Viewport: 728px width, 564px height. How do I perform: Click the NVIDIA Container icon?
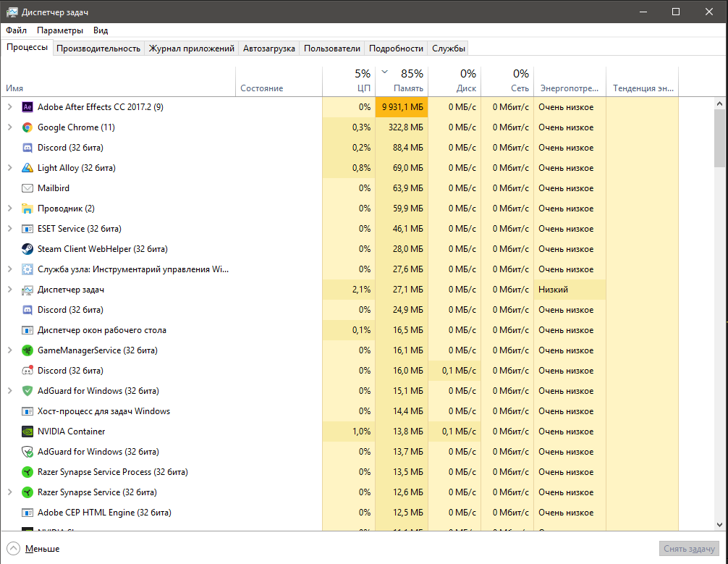[x=27, y=431]
